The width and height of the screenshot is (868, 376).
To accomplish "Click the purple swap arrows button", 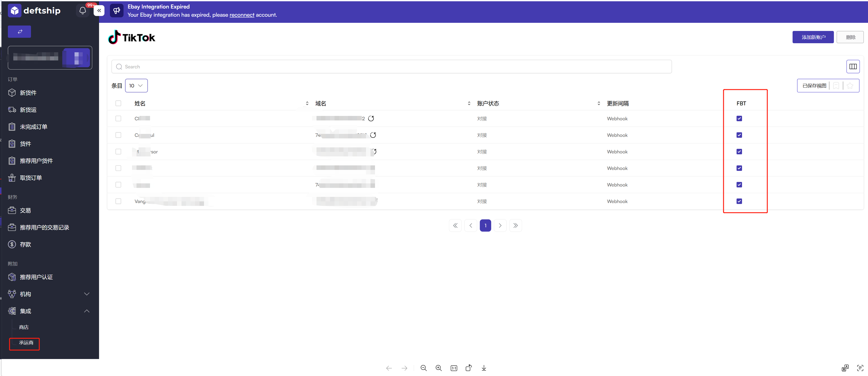I will point(19,32).
